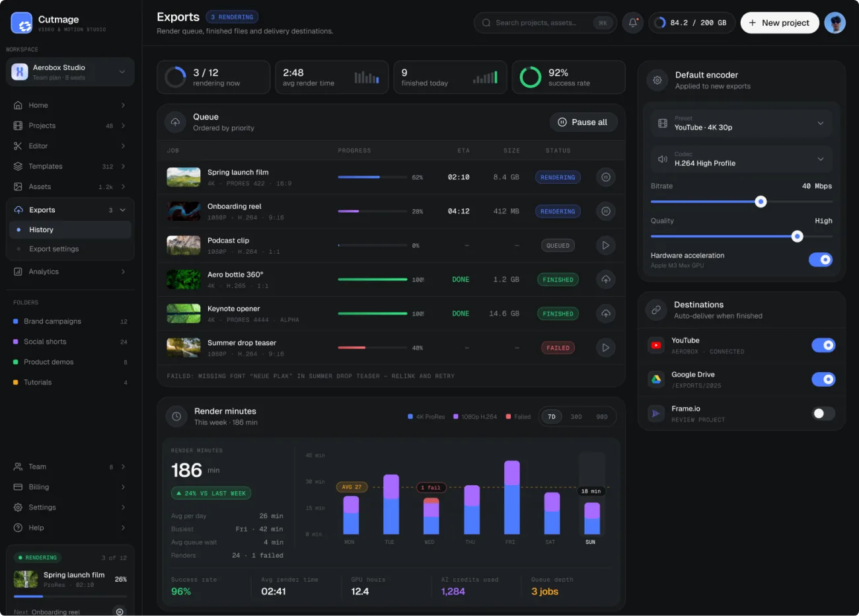Open the Preset YouTube 4K 30p dropdown
The width and height of the screenshot is (859, 616).
click(x=741, y=123)
